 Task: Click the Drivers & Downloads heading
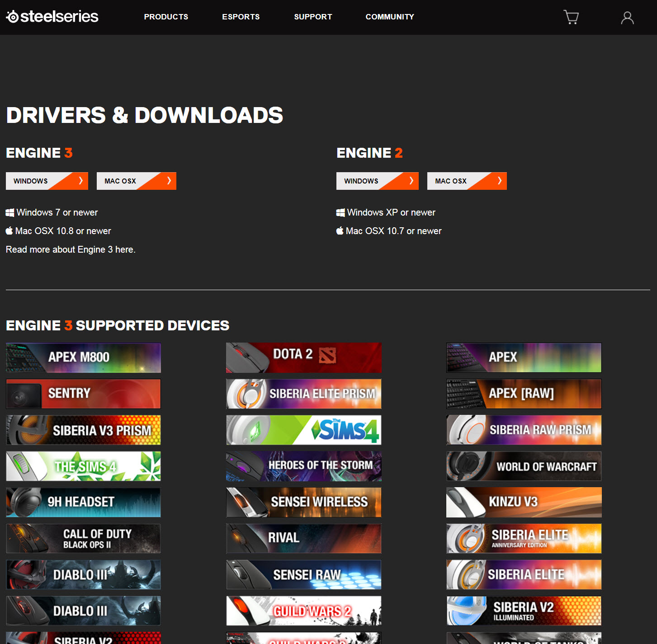click(145, 115)
